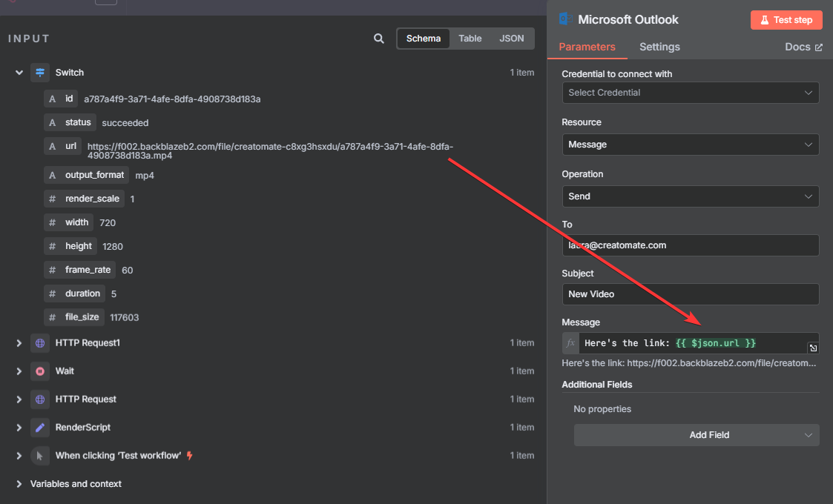Switch input view to Table
The height and width of the screenshot is (504, 833).
click(x=470, y=39)
